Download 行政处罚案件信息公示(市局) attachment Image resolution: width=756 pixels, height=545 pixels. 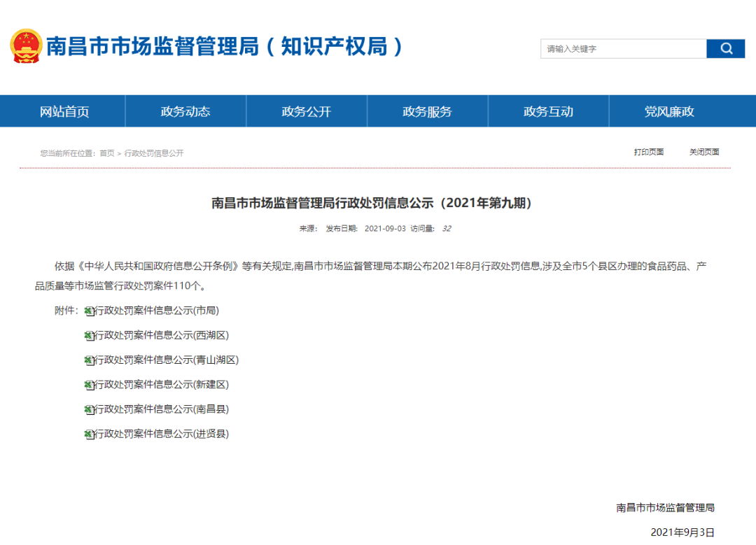pyautogui.click(x=157, y=311)
